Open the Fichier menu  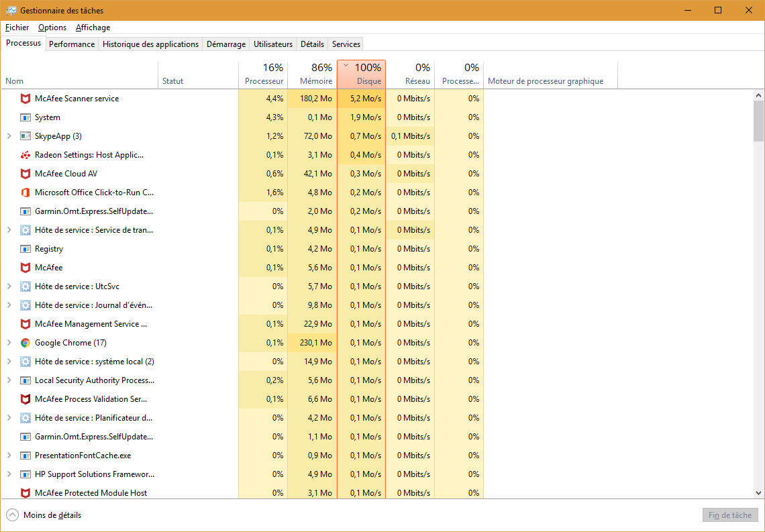click(17, 28)
